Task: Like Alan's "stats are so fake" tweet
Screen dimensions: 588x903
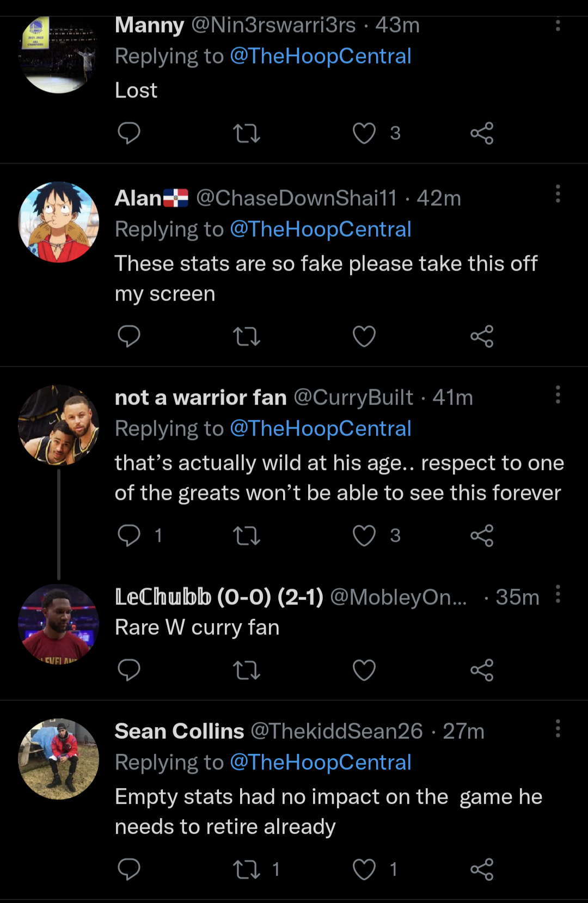Action: coord(364,336)
